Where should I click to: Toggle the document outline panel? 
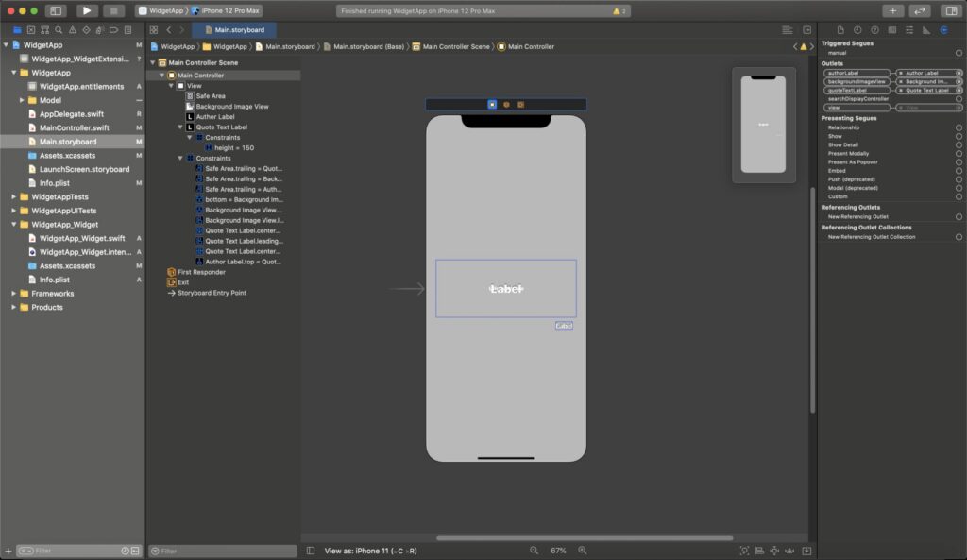pos(311,551)
